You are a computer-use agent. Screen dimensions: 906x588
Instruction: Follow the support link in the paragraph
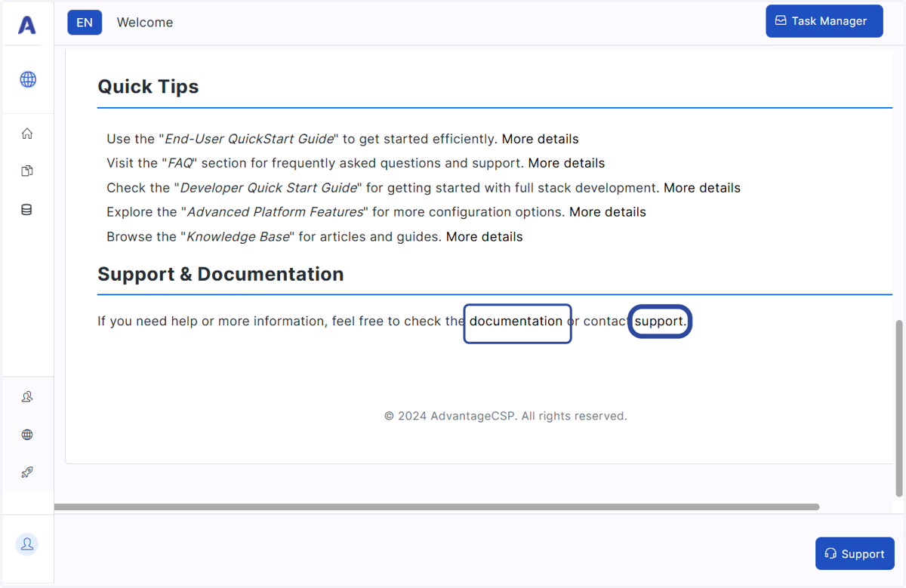coord(661,321)
